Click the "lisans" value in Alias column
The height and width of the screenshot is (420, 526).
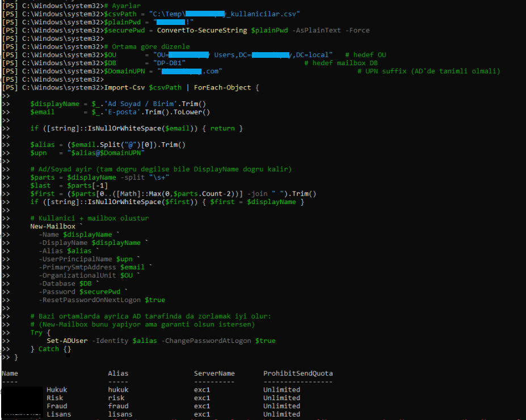(x=120, y=414)
